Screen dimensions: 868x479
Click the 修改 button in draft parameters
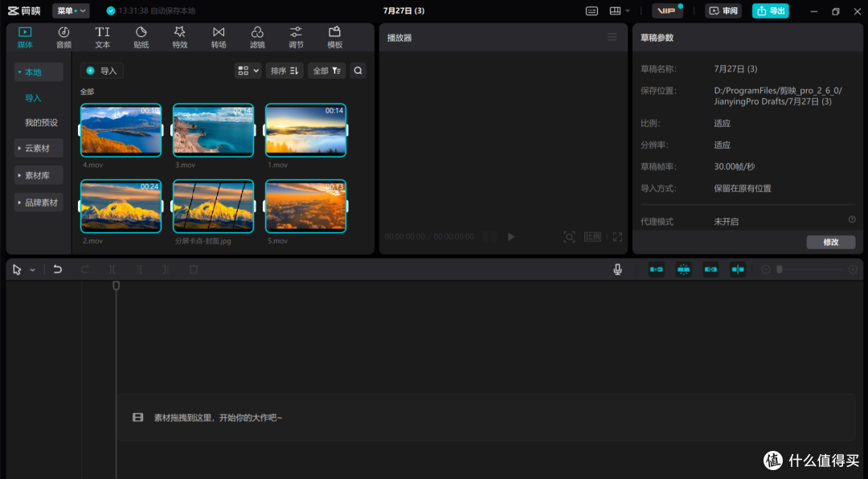tap(831, 243)
